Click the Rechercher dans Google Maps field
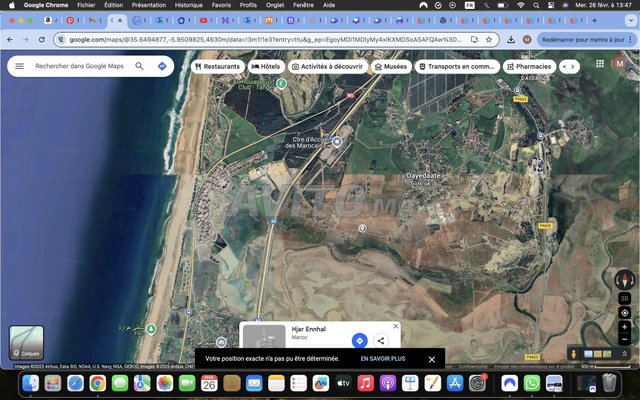This screenshot has height=400, width=640. tap(80, 66)
